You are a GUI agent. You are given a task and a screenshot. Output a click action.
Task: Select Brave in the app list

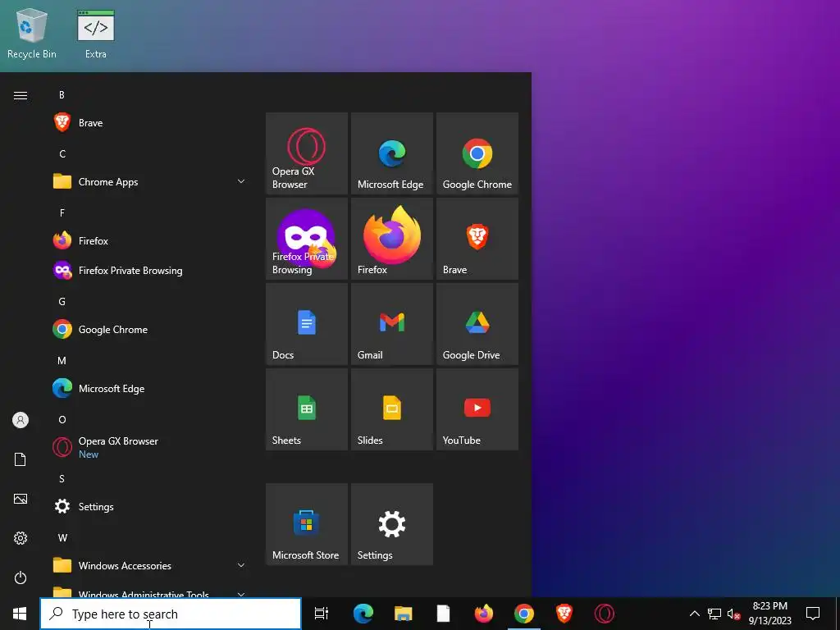coord(150,123)
